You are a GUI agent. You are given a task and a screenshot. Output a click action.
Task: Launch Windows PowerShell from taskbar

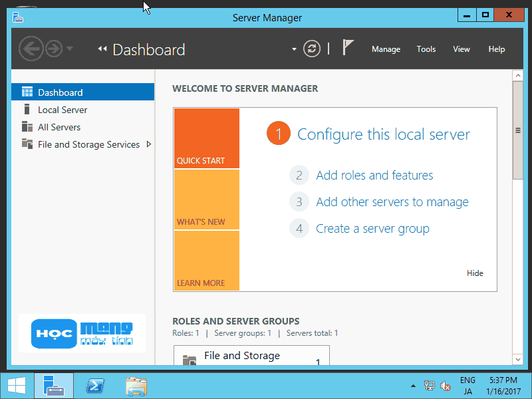coord(95,386)
